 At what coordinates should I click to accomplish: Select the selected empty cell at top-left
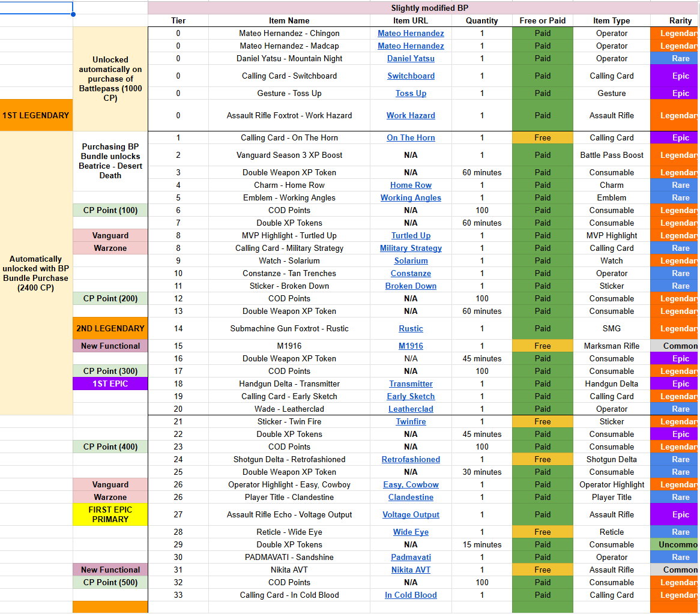pos(36,8)
